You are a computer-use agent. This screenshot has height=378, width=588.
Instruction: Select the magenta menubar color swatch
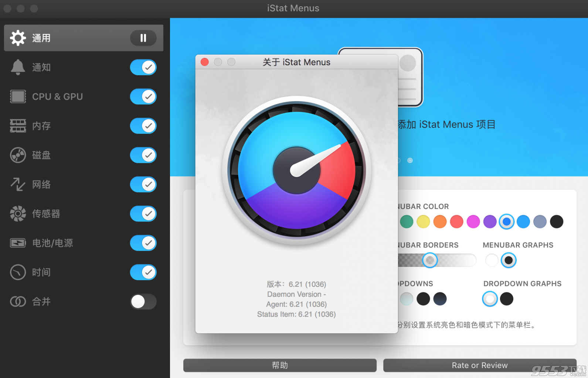tap(473, 221)
